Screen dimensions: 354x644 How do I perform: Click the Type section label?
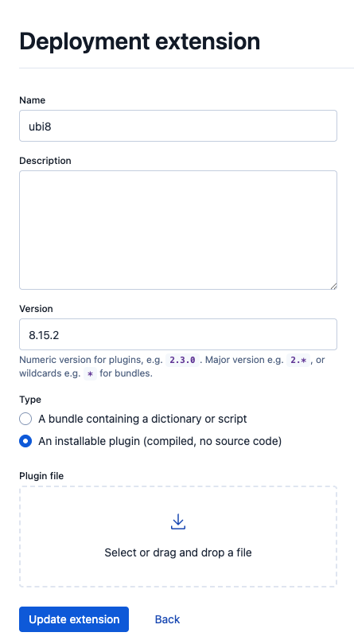click(x=30, y=400)
